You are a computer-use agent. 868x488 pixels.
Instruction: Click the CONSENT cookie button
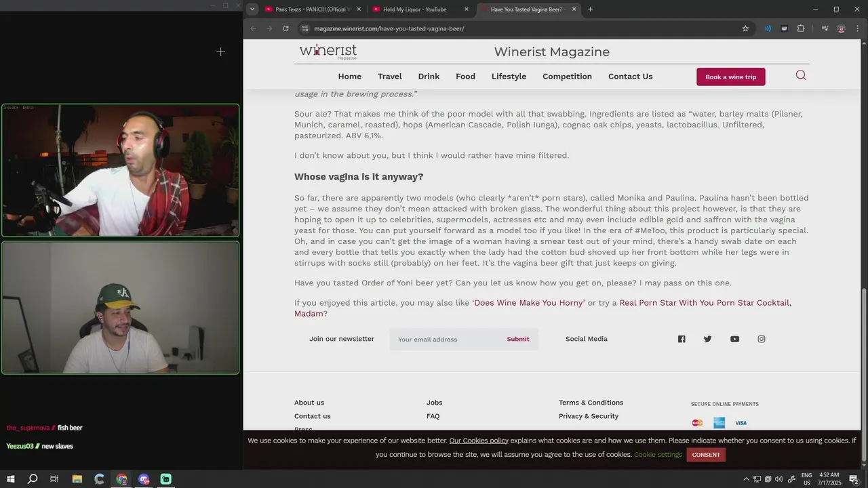point(706,455)
